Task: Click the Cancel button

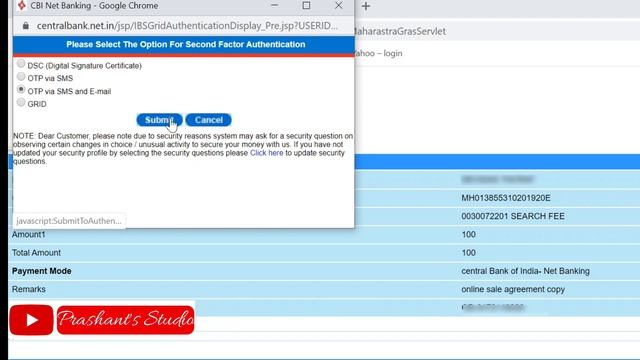Action: [x=209, y=120]
